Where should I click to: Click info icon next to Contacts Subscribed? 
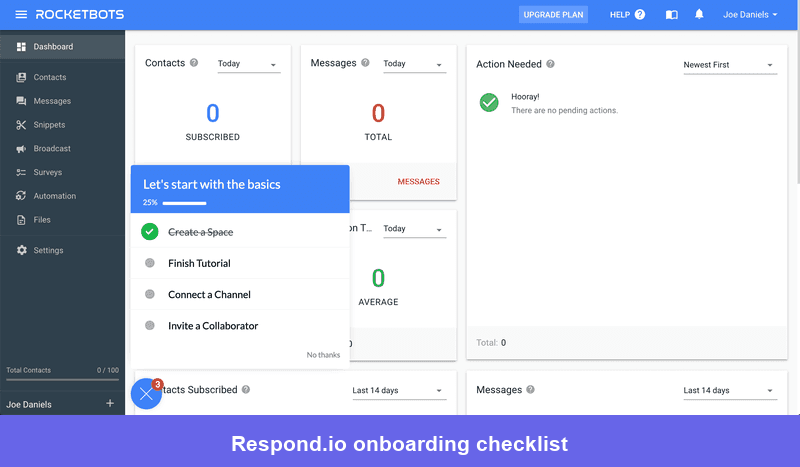(x=246, y=389)
